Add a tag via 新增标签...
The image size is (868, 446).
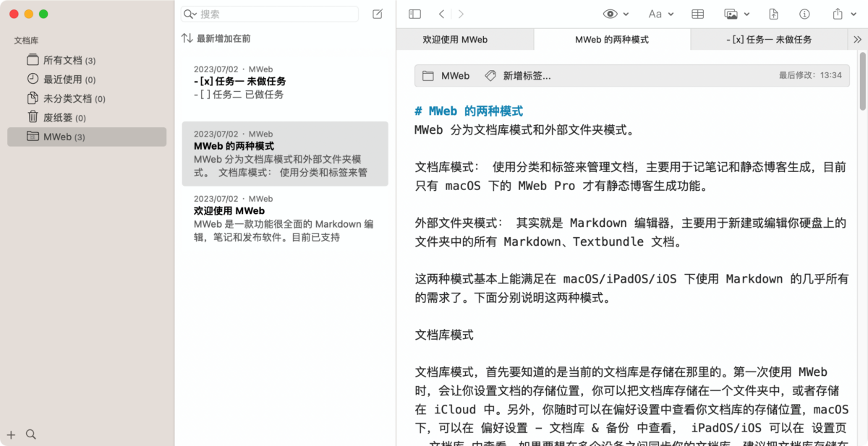coord(527,75)
